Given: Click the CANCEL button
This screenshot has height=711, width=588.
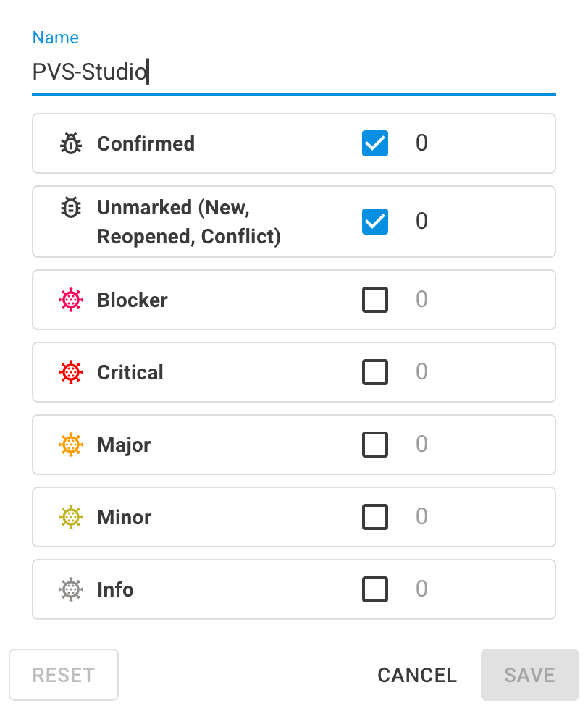Looking at the screenshot, I should click(x=417, y=675).
